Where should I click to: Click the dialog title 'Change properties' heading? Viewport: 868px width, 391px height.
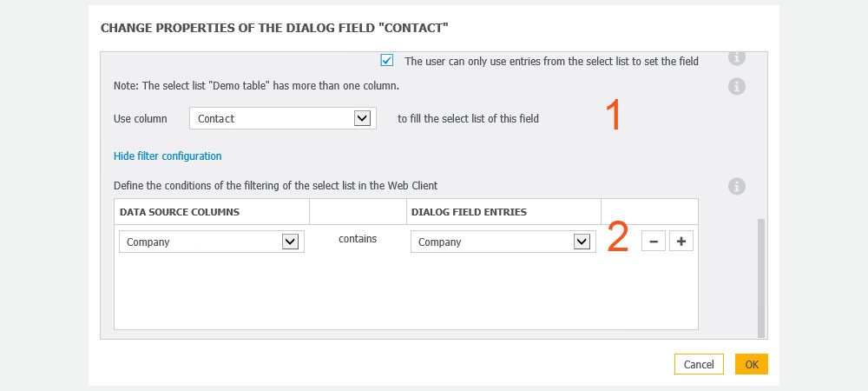point(274,28)
